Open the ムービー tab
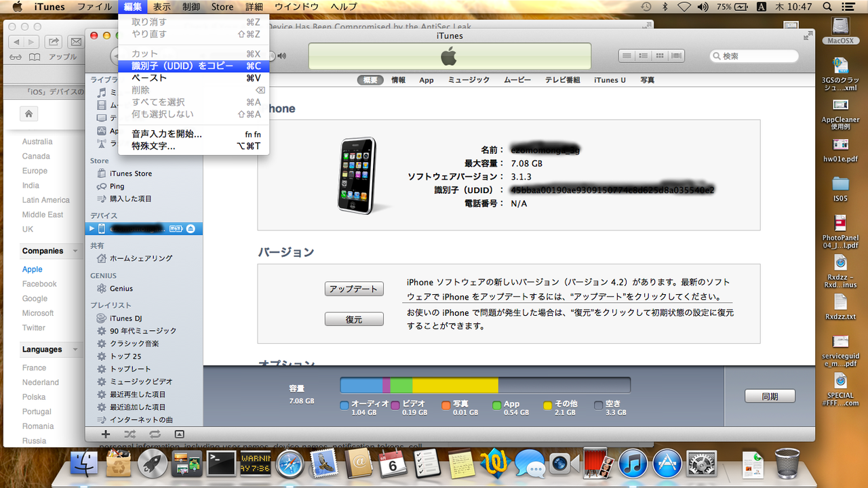 pos(517,80)
